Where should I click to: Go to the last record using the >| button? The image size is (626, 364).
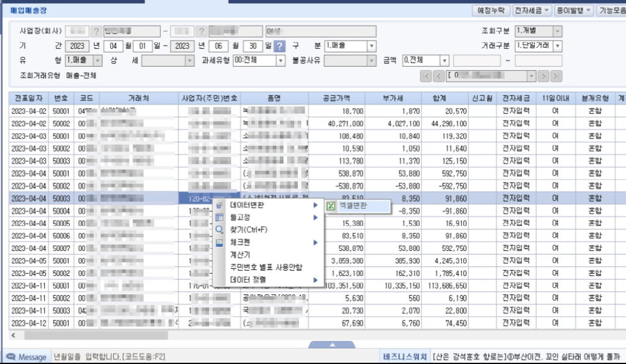[556, 76]
